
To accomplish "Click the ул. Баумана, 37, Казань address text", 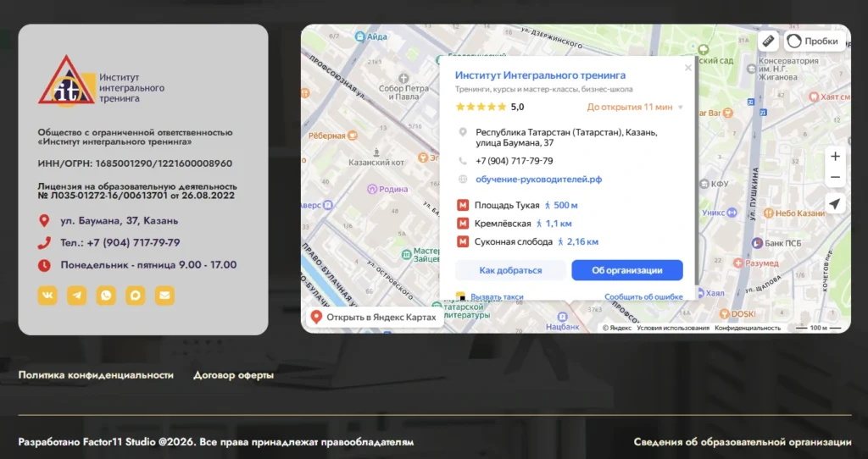I will pyautogui.click(x=119, y=221).
